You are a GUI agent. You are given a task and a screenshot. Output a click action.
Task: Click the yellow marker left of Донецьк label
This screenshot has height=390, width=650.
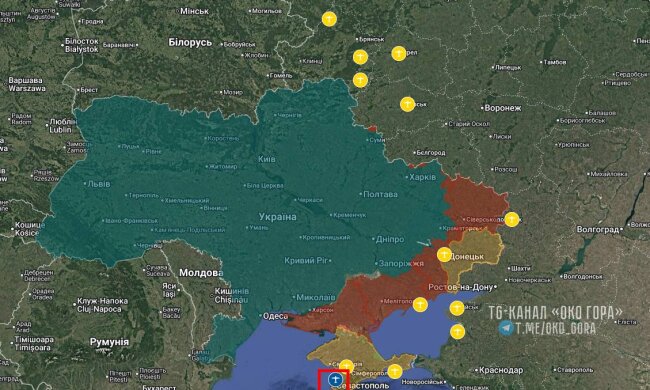[444, 254]
